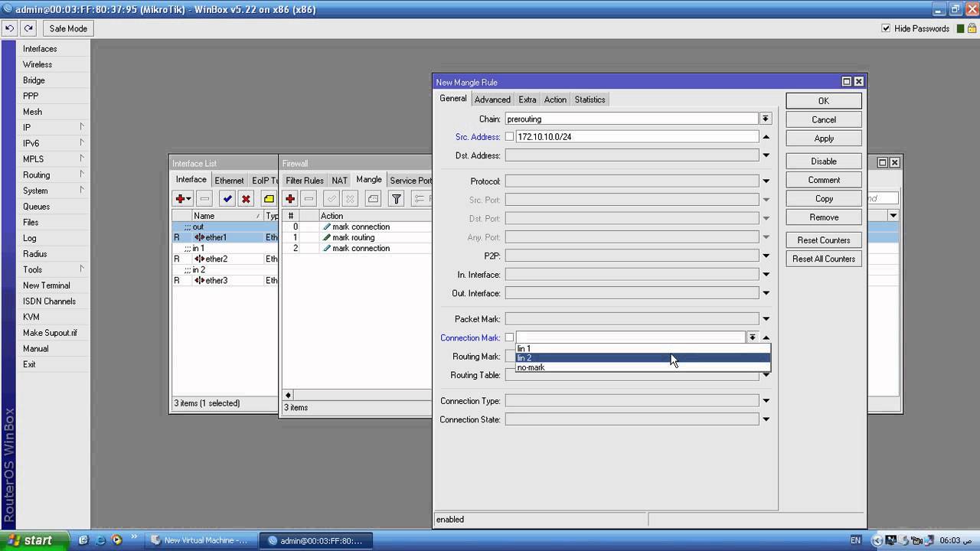Enable interface with blue checkmark in Interface List
This screenshot has height=551, width=980.
click(227, 198)
